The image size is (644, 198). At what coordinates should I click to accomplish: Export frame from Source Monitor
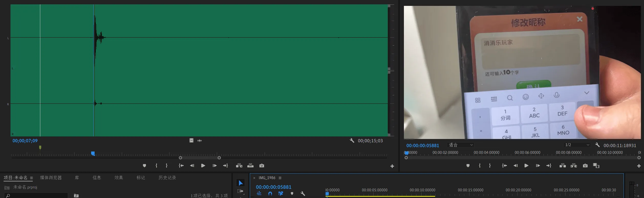(x=262, y=166)
